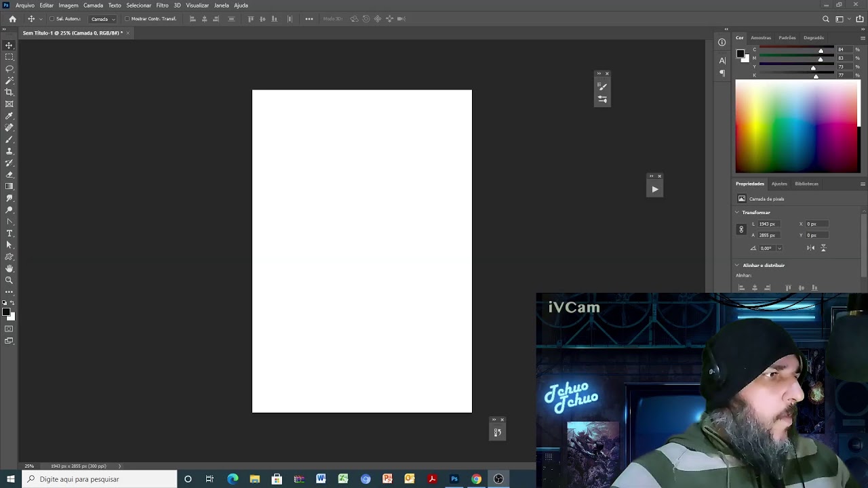This screenshot has width=868, height=488.
Task: Collapse the Transformar section
Action: pos(737,212)
